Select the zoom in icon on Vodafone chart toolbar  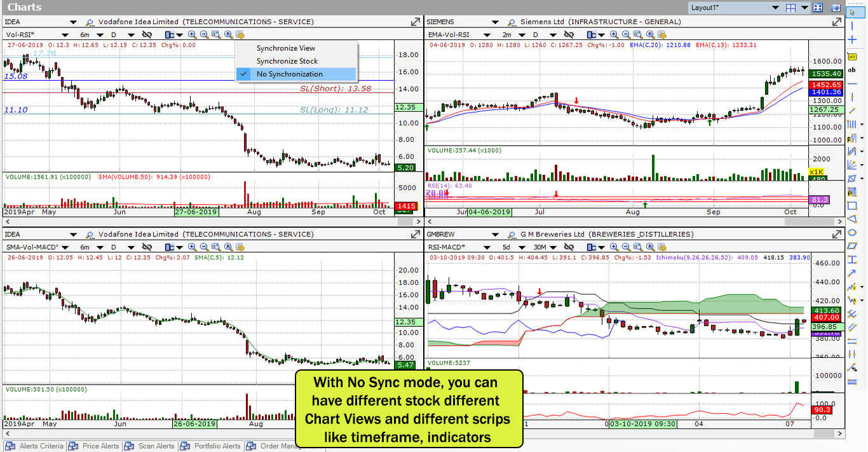pos(192,35)
